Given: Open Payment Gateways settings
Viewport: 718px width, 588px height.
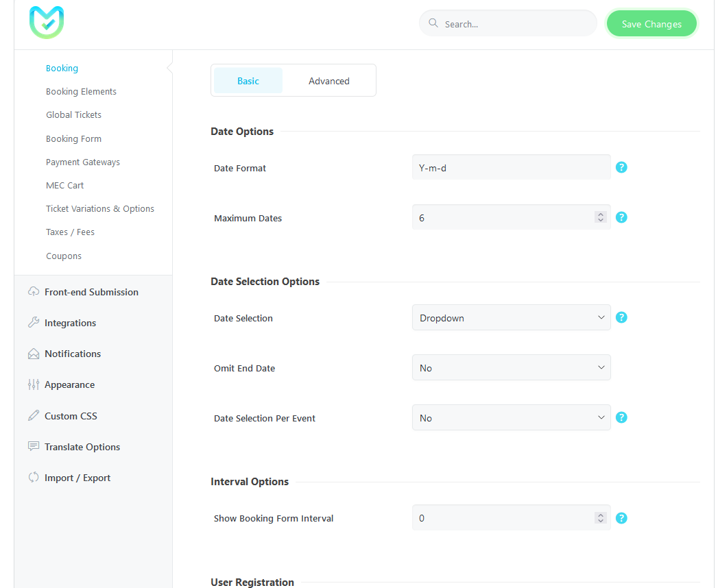Looking at the screenshot, I should click(x=83, y=162).
